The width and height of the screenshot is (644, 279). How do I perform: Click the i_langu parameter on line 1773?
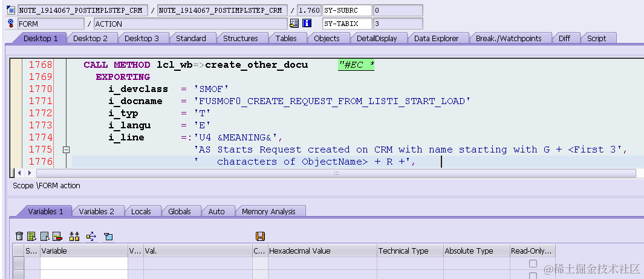tap(129, 125)
